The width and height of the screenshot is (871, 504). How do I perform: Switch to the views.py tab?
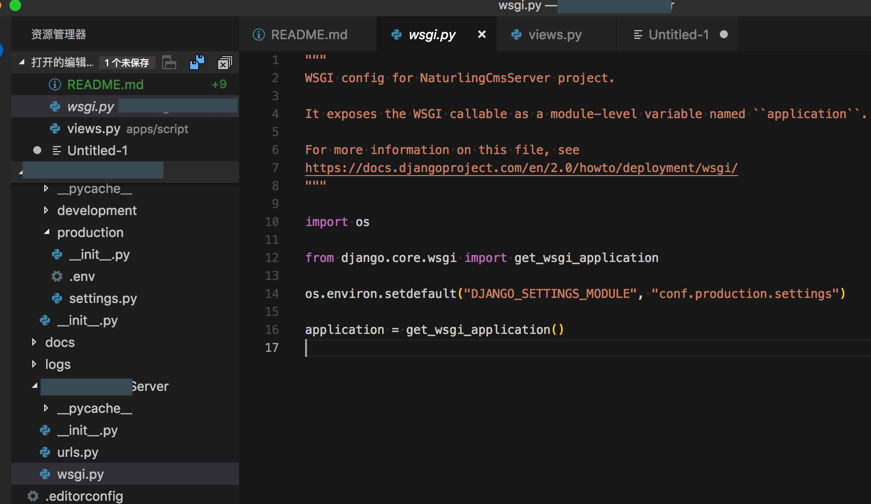(x=554, y=35)
